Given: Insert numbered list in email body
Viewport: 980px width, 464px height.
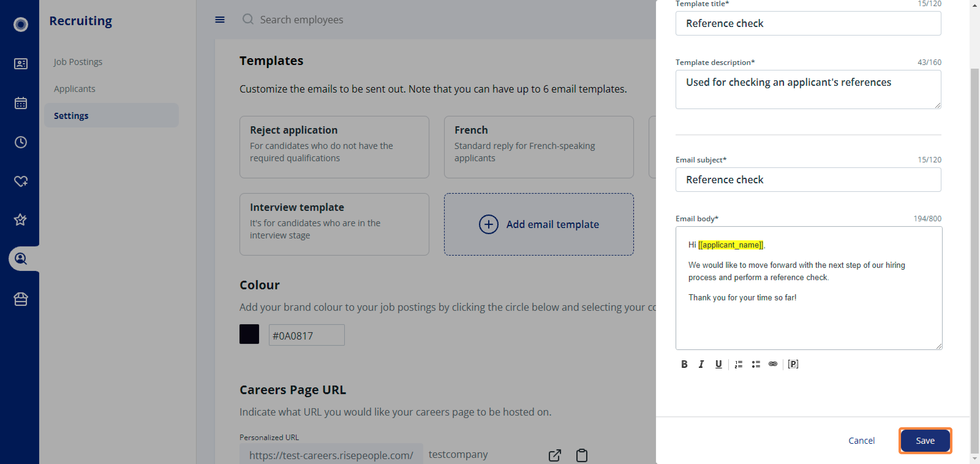Looking at the screenshot, I should click(738, 364).
